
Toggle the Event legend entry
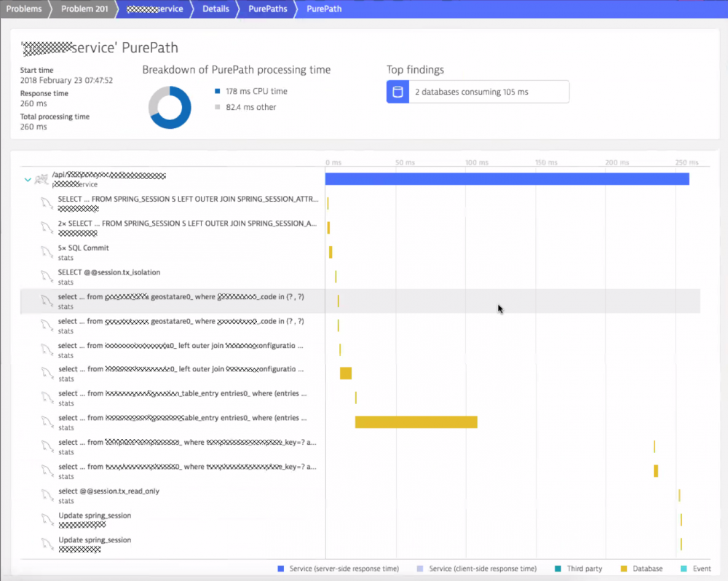tap(701, 569)
